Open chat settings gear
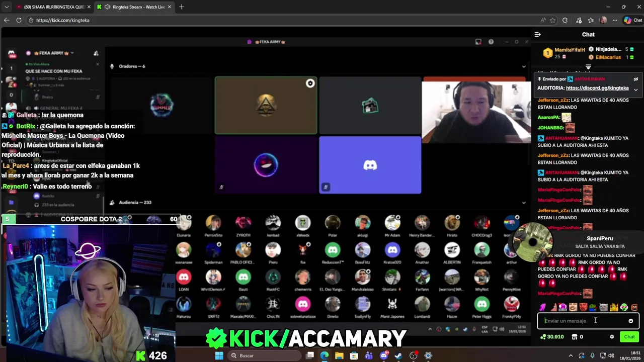The height and width of the screenshot is (362, 644). pos(612,337)
